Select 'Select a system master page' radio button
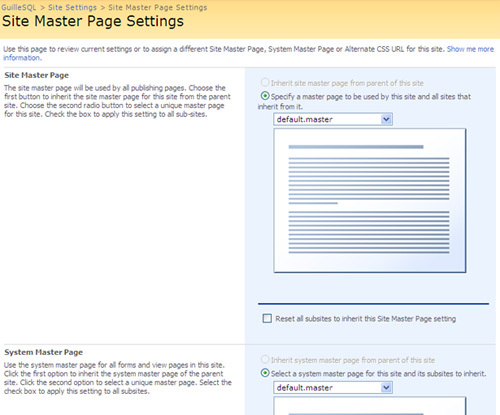 click(x=265, y=373)
